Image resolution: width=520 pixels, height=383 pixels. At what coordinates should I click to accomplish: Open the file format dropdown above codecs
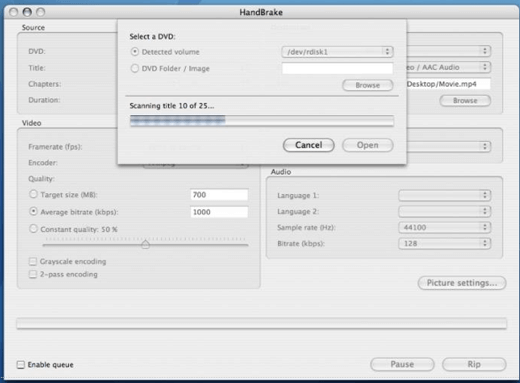pos(448,51)
